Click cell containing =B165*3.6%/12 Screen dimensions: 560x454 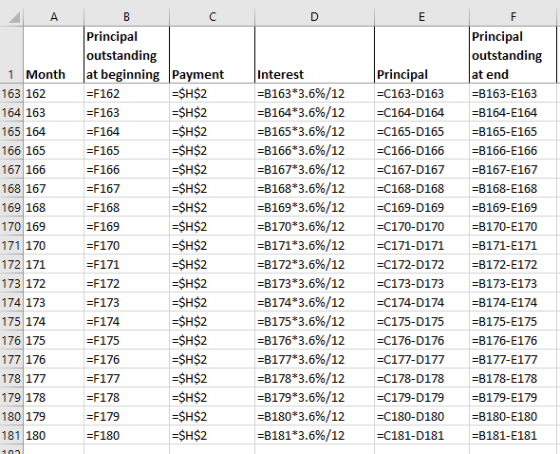point(314,131)
